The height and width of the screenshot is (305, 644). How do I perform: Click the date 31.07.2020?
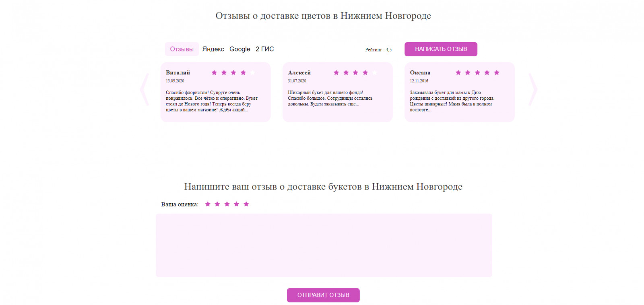297,81
